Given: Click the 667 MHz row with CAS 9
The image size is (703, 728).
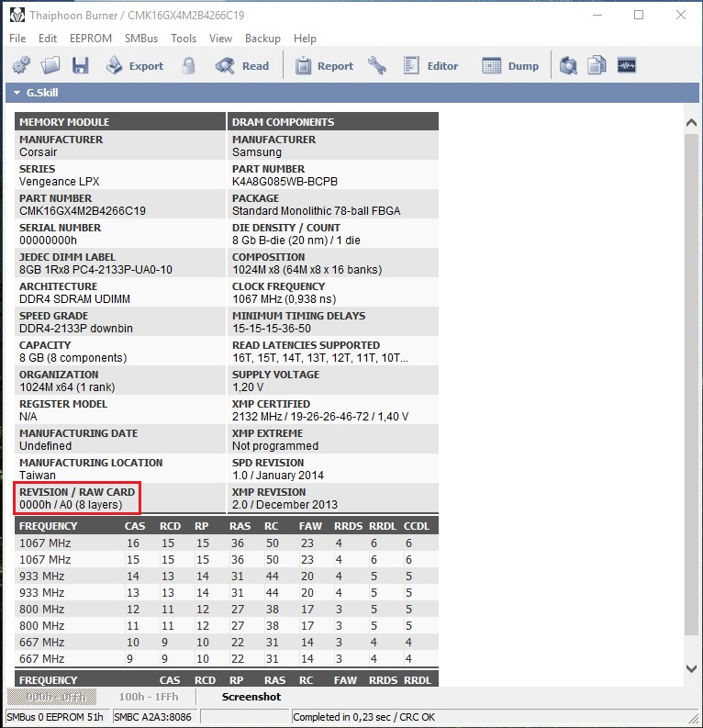Looking at the screenshot, I should click(227, 659).
